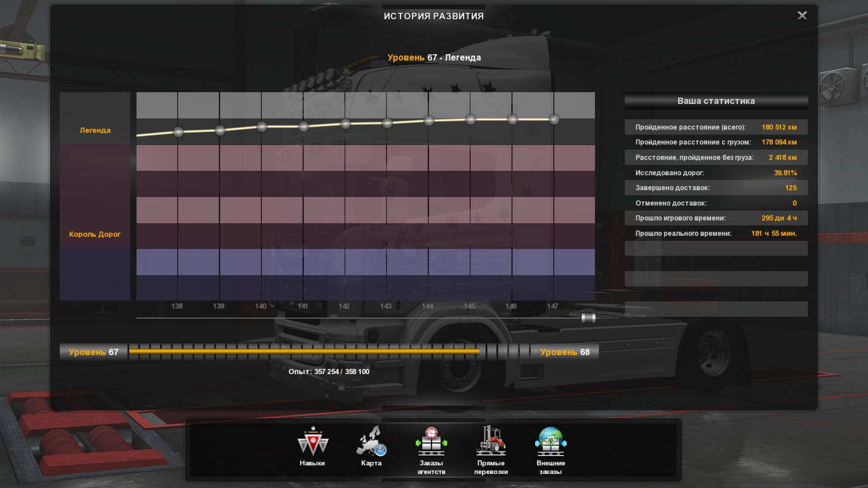This screenshot has height=488, width=868.
Task: Click the 178 094 км value
Action: point(779,142)
